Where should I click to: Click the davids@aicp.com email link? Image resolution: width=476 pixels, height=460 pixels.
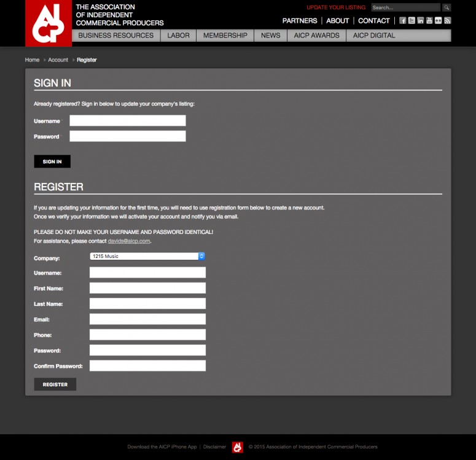click(x=129, y=241)
